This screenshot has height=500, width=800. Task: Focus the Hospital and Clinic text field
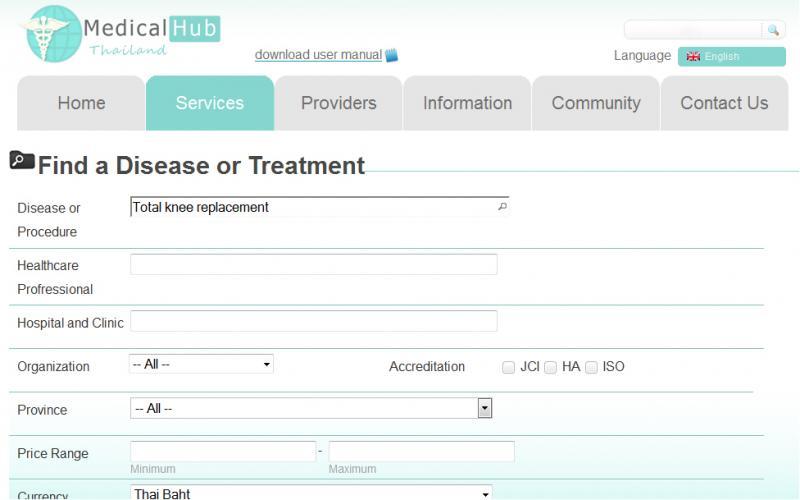point(313,321)
